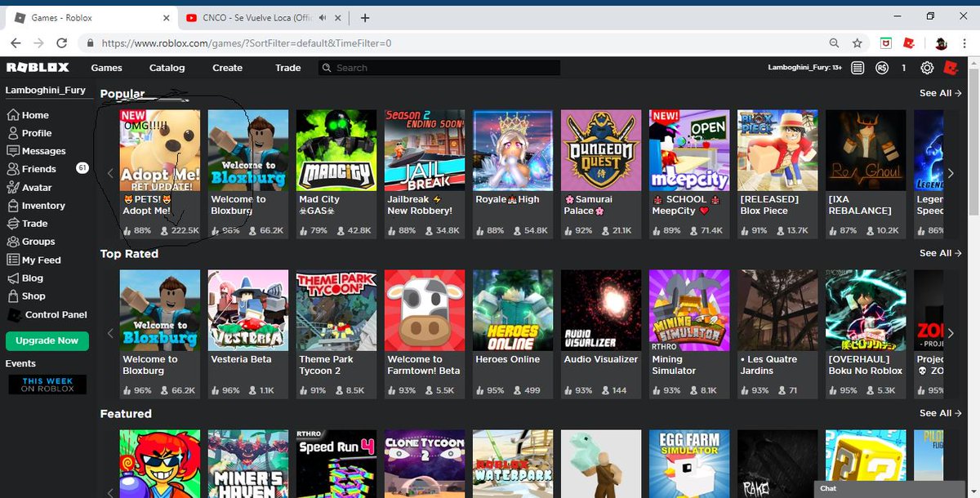Open Adopt Me game thumbnail
The height and width of the screenshot is (498, 980).
[160, 149]
